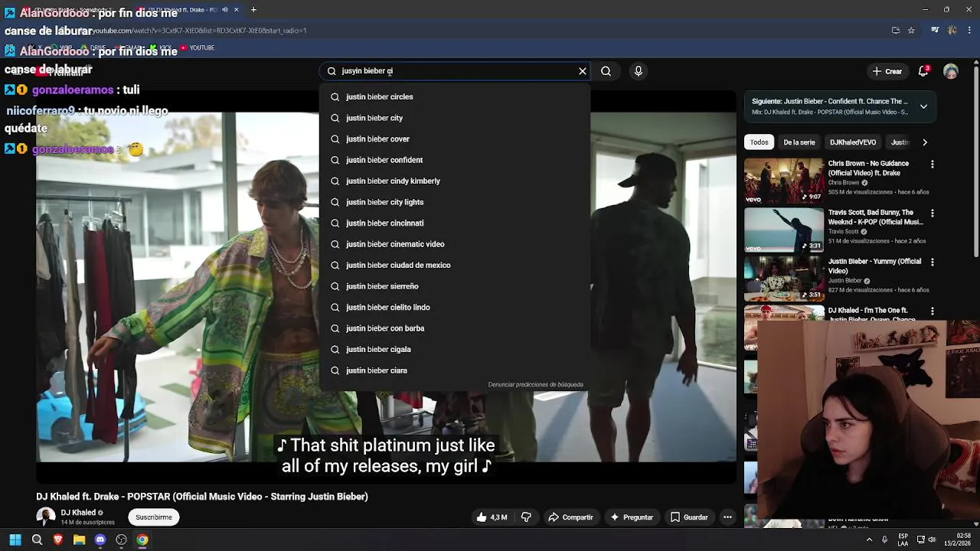Pick "justin bieber cigala" suggestion

455,350
